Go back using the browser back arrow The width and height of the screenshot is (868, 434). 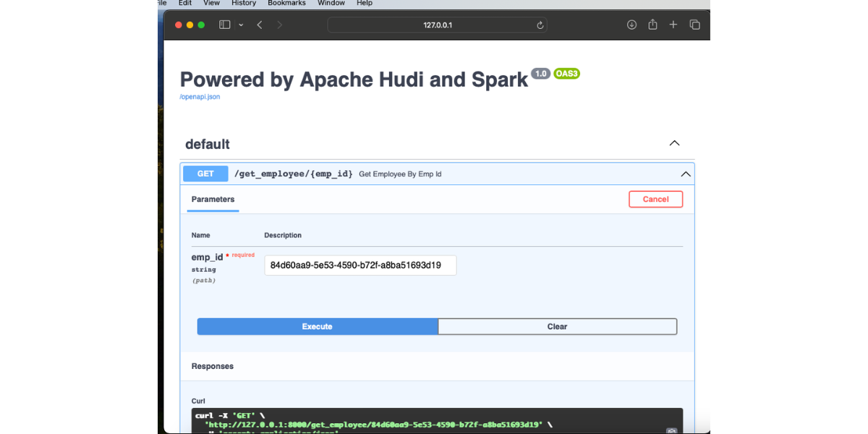point(260,25)
